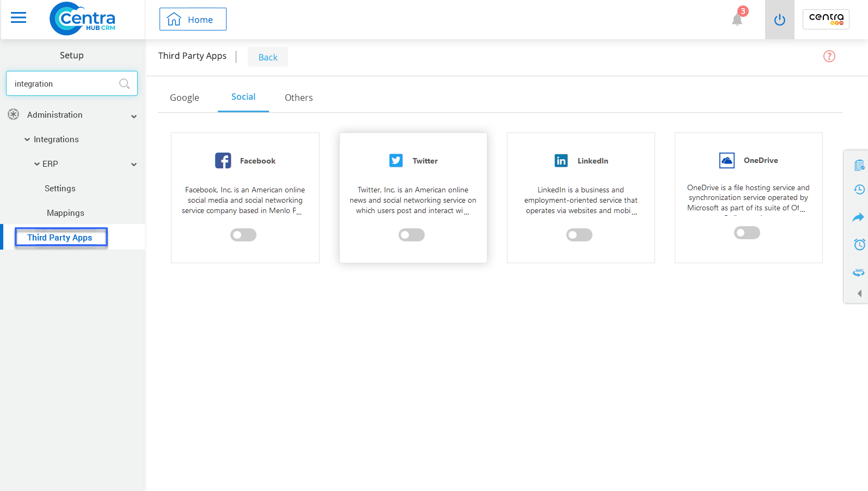Click the OneDrive card title
This screenshot has height=491, width=868.
[761, 160]
